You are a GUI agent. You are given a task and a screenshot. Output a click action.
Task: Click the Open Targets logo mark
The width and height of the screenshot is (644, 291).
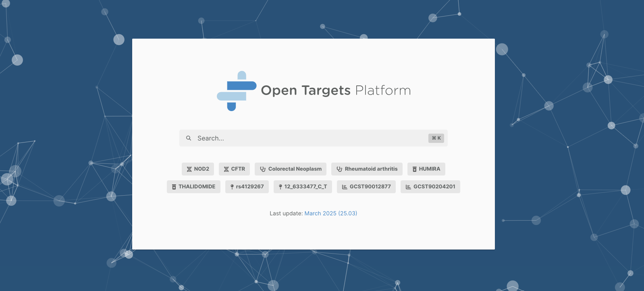point(237,91)
